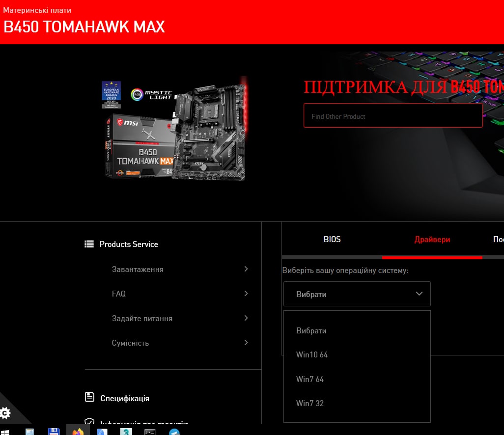This screenshot has width=504, height=435.
Task: Click the Виберіть вашу операційну систему label
Action: [x=345, y=271]
